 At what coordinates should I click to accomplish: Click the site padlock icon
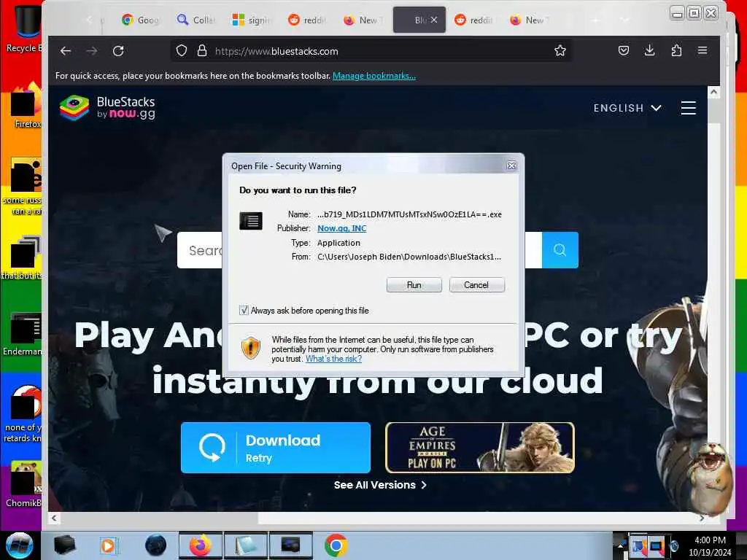coord(202,51)
